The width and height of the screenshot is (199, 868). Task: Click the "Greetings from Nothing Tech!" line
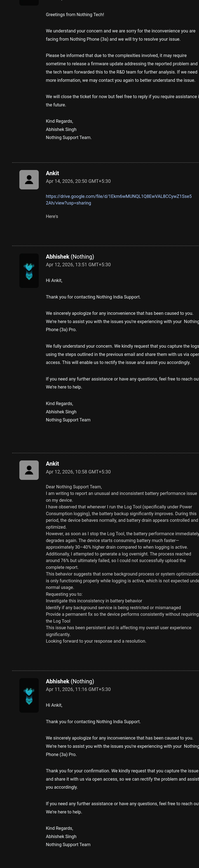pyautogui.click(x=75, y=14)
